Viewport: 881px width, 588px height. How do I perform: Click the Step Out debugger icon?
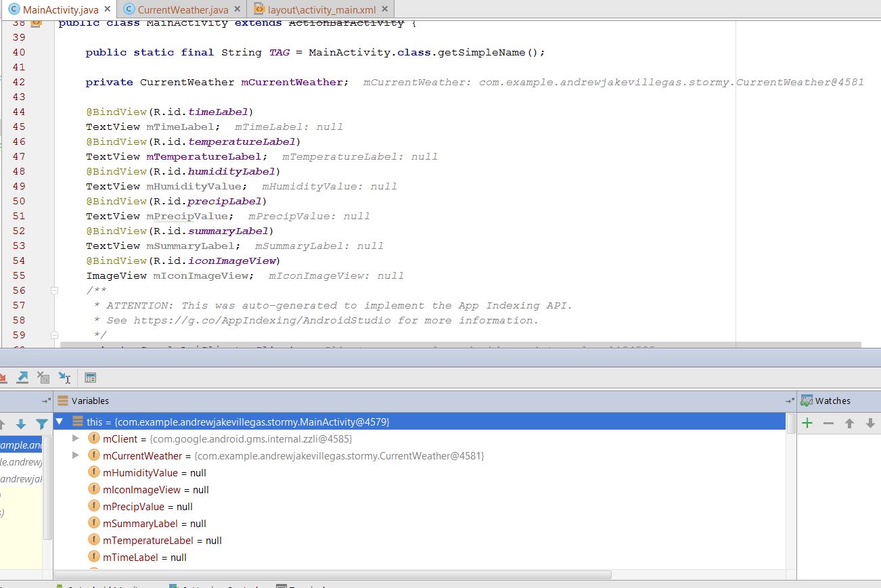(22, 378)
